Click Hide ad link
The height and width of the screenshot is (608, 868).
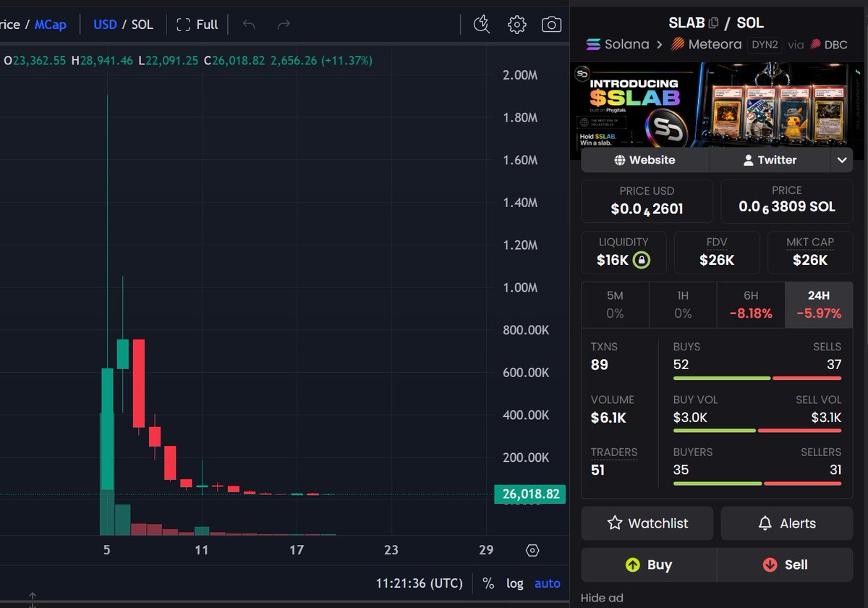(602, 598)
